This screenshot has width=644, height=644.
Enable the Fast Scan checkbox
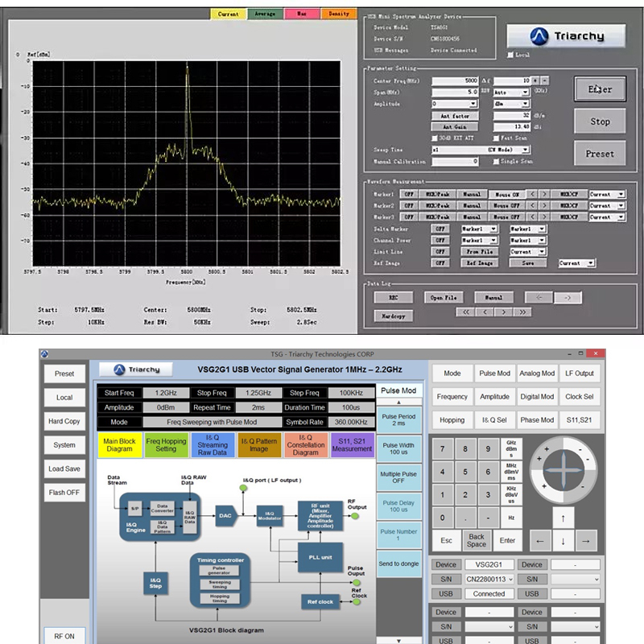[496, 138]
